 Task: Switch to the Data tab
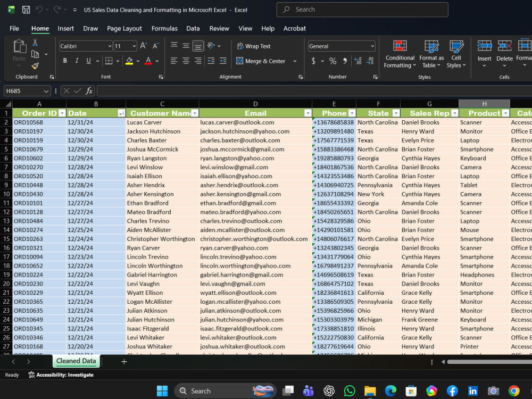[x=193, y=29]
